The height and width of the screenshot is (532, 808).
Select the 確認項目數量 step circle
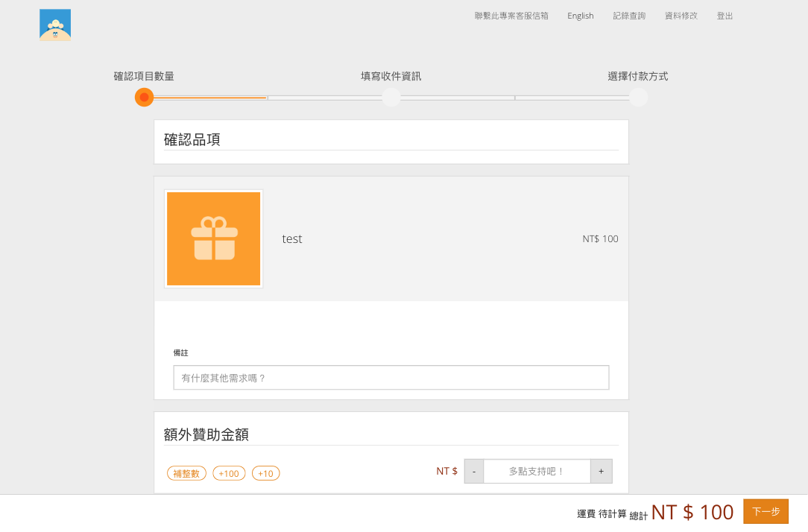tap(145, 98)
